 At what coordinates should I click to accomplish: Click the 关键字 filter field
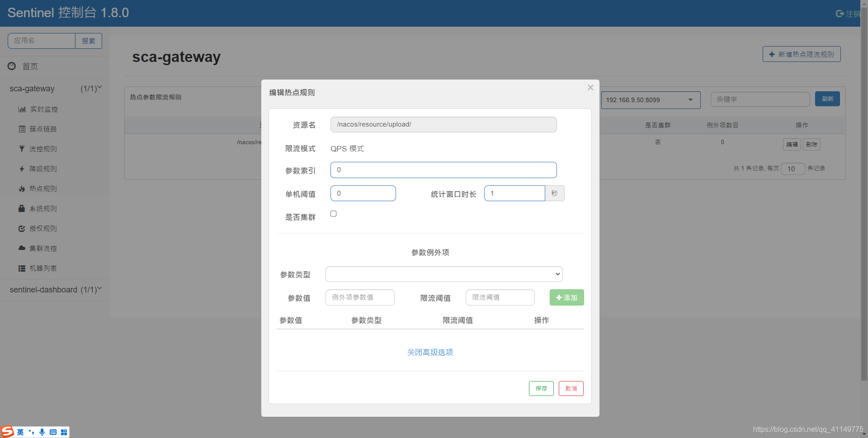760,99
